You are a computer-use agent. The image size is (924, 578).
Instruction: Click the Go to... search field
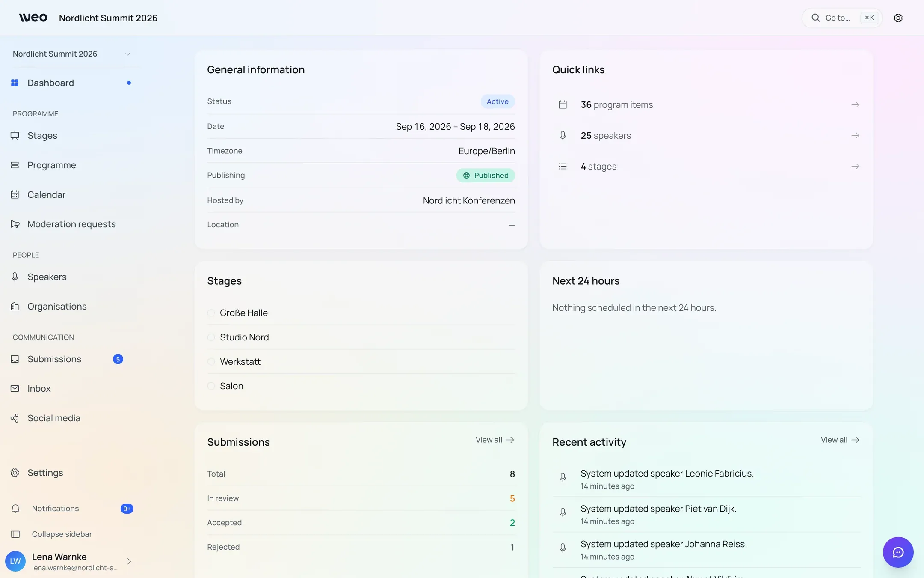point(842,18)
